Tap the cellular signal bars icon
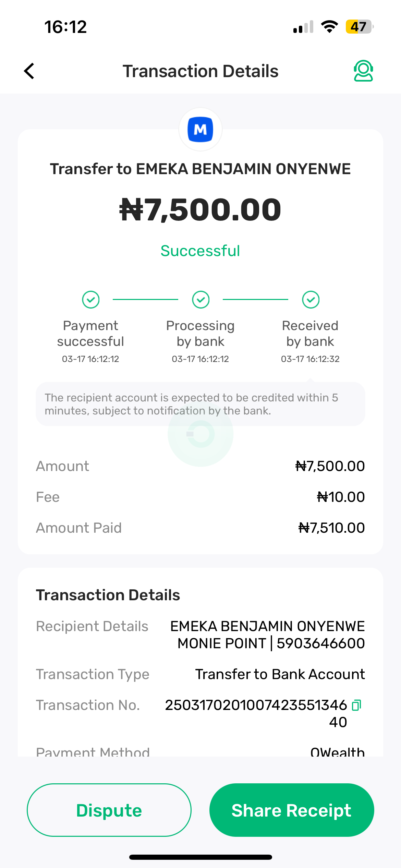 (x=303, y=27)
